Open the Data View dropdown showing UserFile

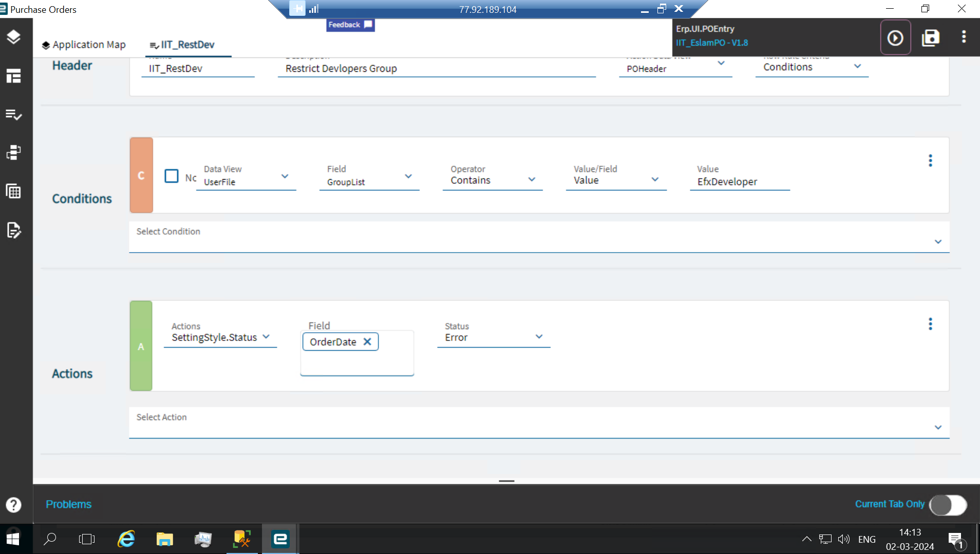(285, 176)
